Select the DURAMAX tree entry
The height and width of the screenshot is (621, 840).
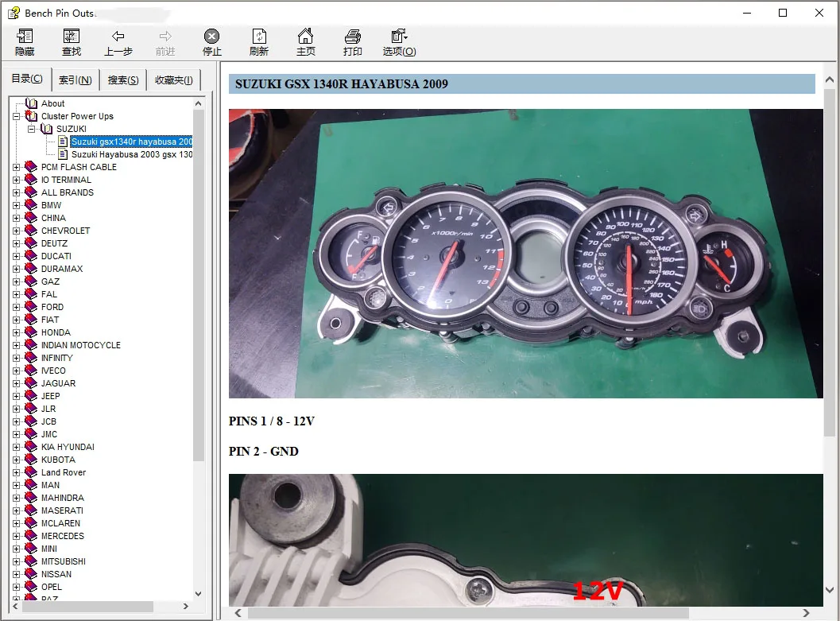click(62, 269)
